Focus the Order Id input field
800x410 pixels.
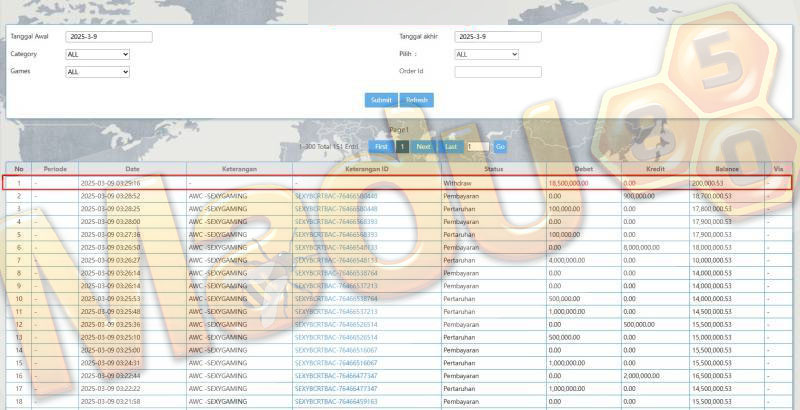498,72
